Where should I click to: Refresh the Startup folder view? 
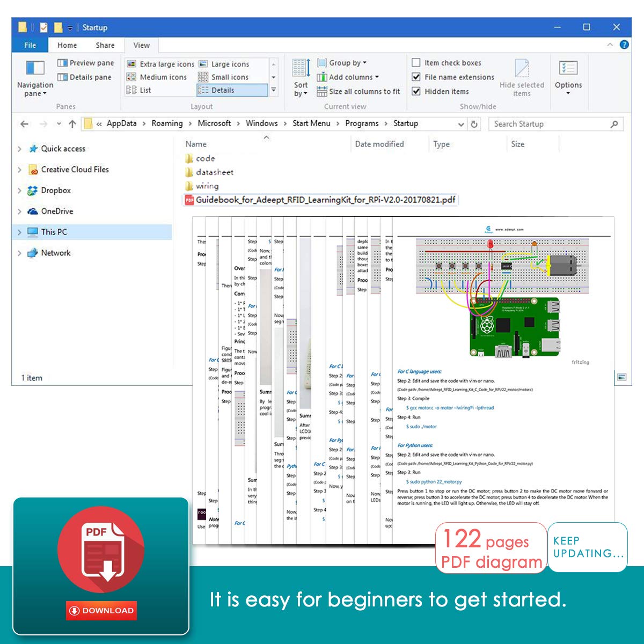(x=474, y=124)
